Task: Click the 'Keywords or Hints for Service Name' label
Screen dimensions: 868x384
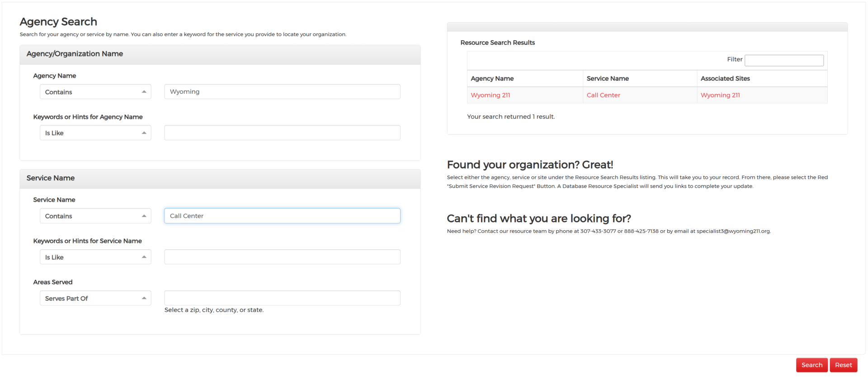Action: (x=87, y=241)
